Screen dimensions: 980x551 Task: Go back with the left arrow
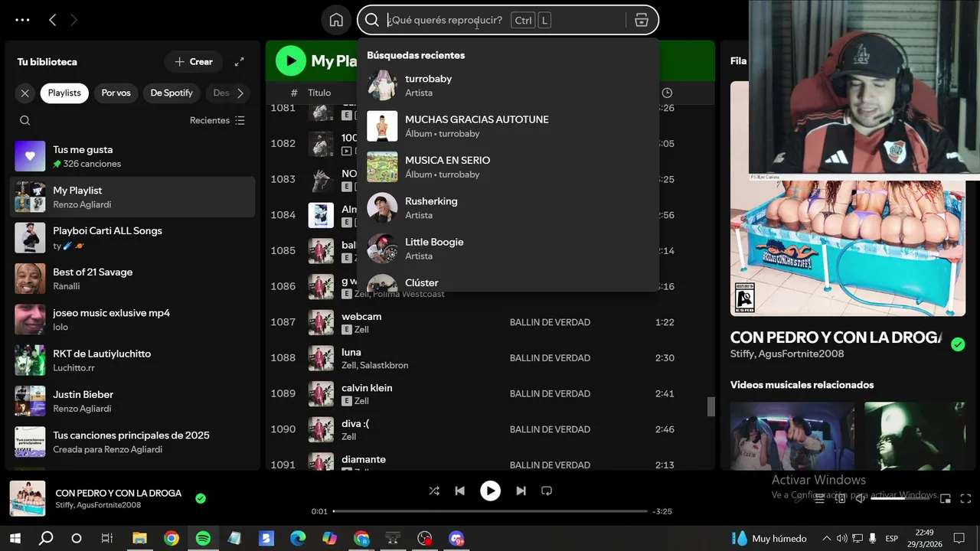(x=52, y=20)
